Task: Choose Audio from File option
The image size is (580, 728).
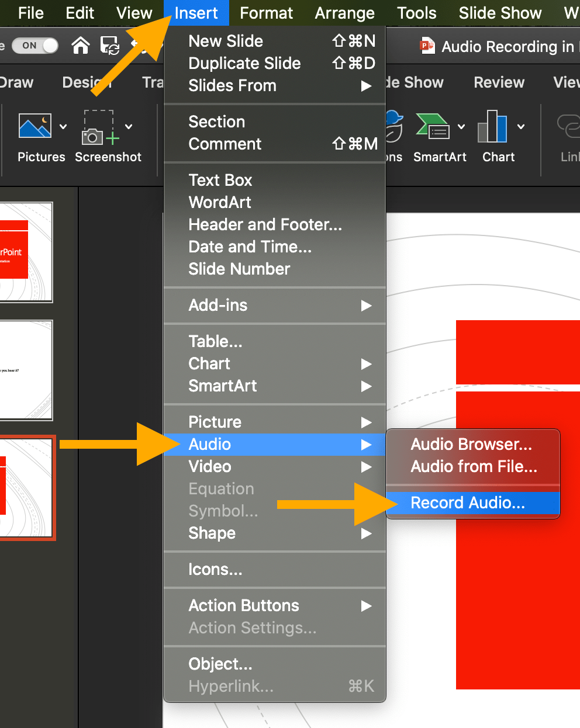Action: (x=474, y=466)
